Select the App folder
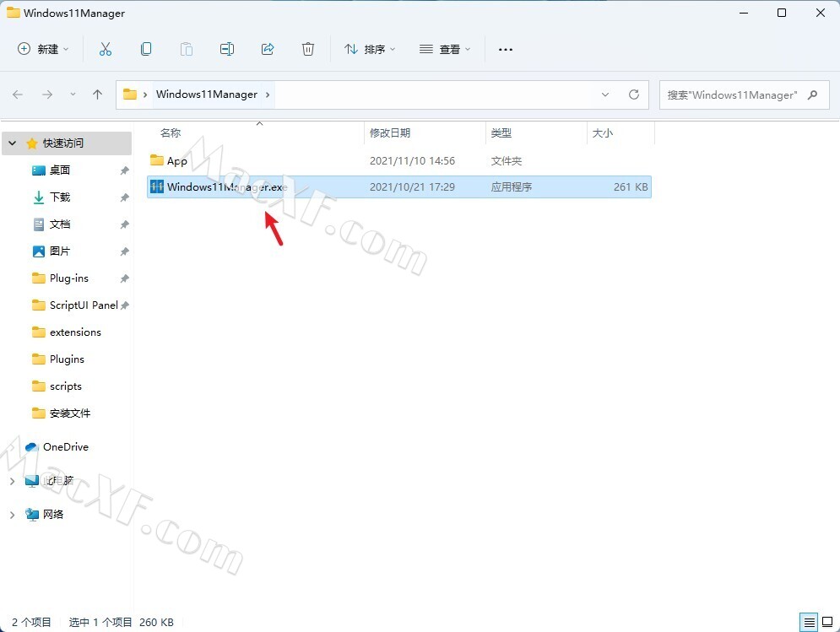840x632 pixels. [x=399, y=160]
